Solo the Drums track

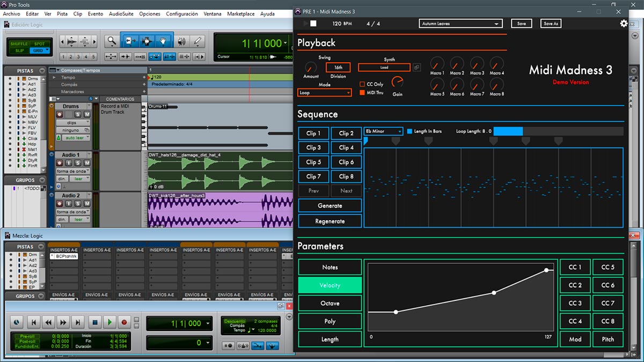coord(78,115)
